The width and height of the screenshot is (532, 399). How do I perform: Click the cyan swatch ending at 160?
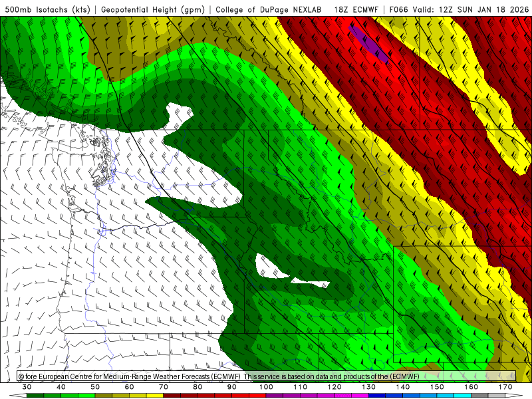point(462,396)
